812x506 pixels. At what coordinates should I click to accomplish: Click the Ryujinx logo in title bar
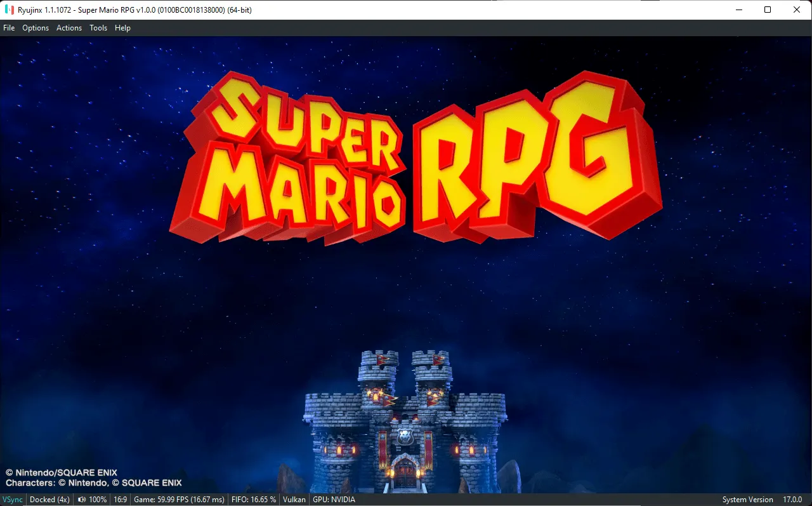[9, 10]
